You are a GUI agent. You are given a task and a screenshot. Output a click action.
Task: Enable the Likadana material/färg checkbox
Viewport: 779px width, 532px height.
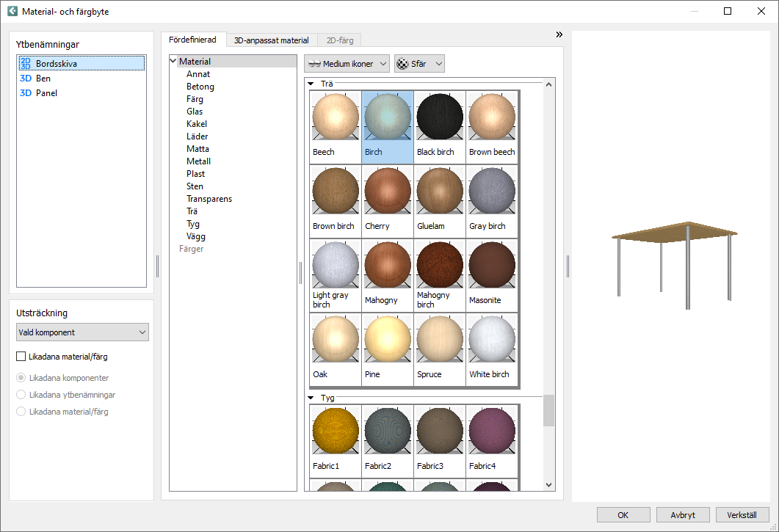(x=21, y=357)
